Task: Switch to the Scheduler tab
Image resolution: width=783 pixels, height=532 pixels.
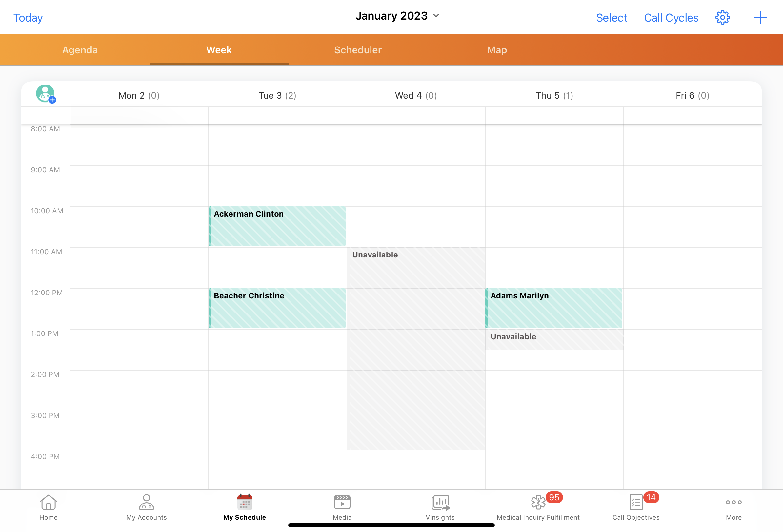Action: pos(358,50)
